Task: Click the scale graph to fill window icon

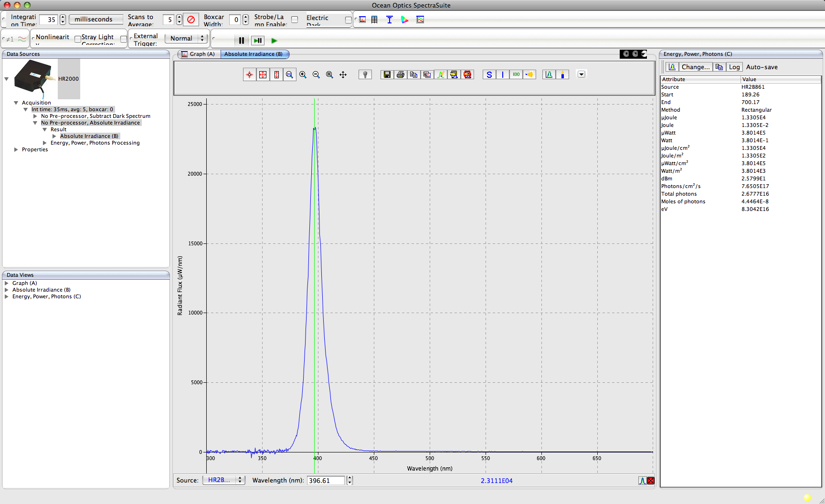Action: (263, 74)
